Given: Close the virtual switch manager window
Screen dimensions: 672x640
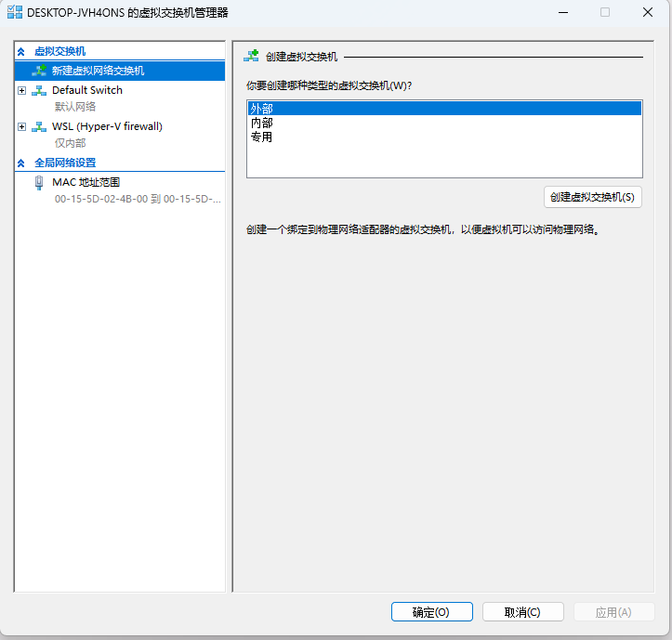Looking at the screenshot, I should (x=648, y=12).
